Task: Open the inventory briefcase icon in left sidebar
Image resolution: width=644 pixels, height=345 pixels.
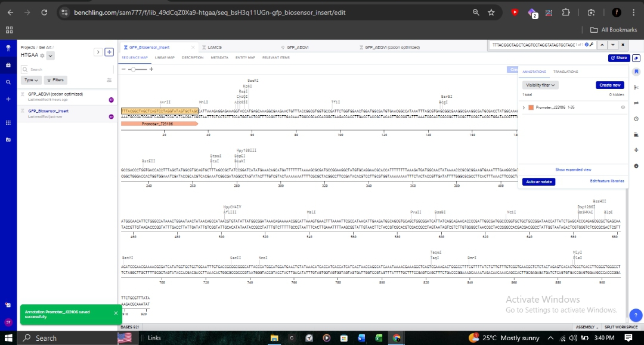Action: pos(8,64)
